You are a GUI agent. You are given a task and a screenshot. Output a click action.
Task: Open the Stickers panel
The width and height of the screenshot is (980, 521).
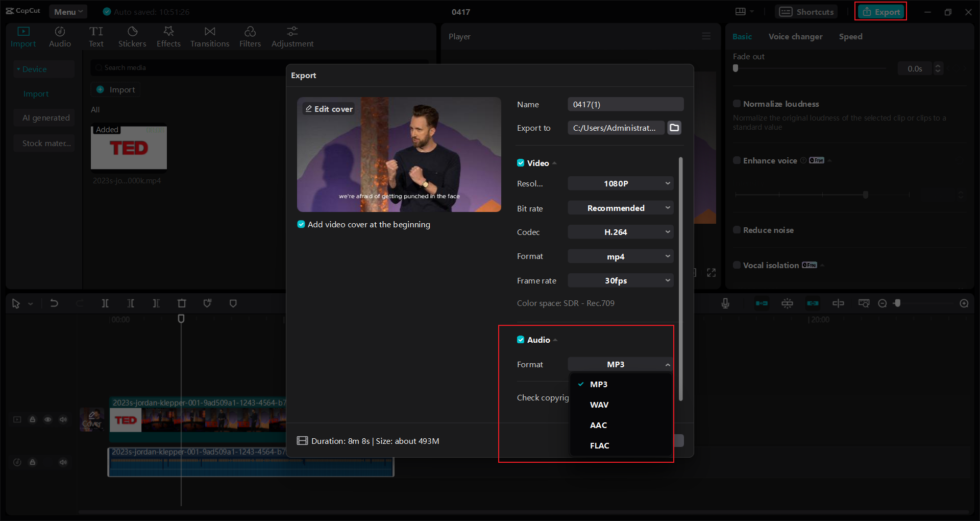pos(132,37)
